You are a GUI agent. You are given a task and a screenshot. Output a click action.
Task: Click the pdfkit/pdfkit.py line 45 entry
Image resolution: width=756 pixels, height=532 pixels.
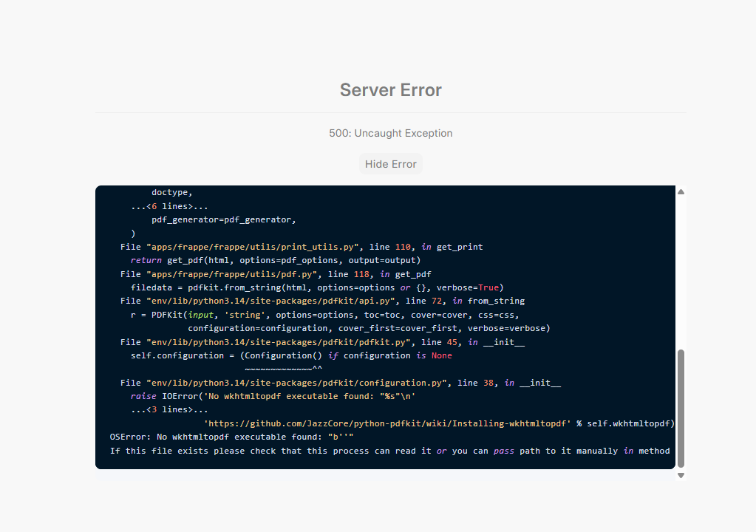point(322,342)
